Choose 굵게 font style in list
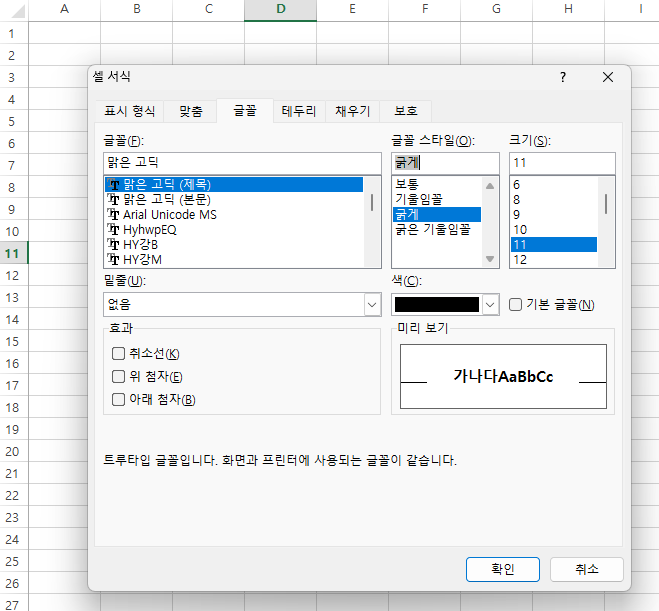659x611 pixels. tap(437, 215)
